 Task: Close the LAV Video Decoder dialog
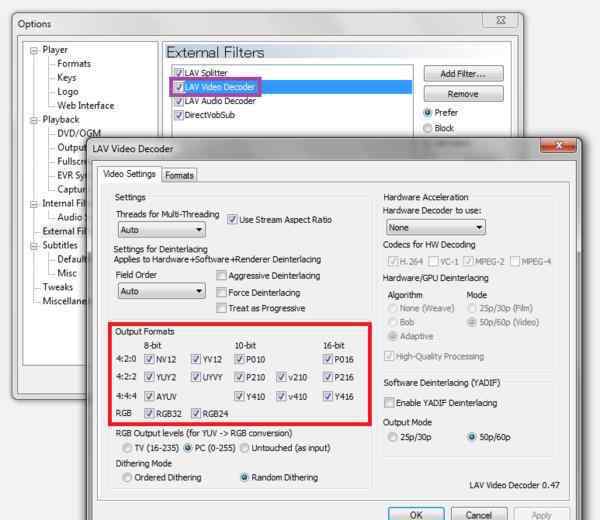pos(558,146)
